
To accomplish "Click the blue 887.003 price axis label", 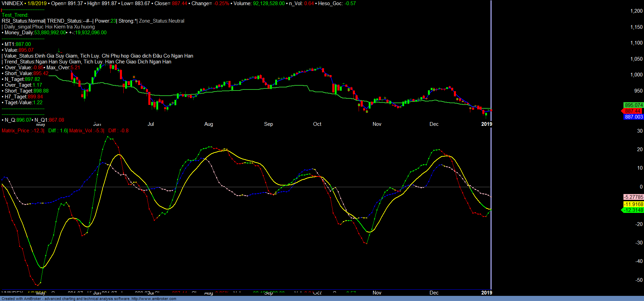I will [x=633, y=117].
